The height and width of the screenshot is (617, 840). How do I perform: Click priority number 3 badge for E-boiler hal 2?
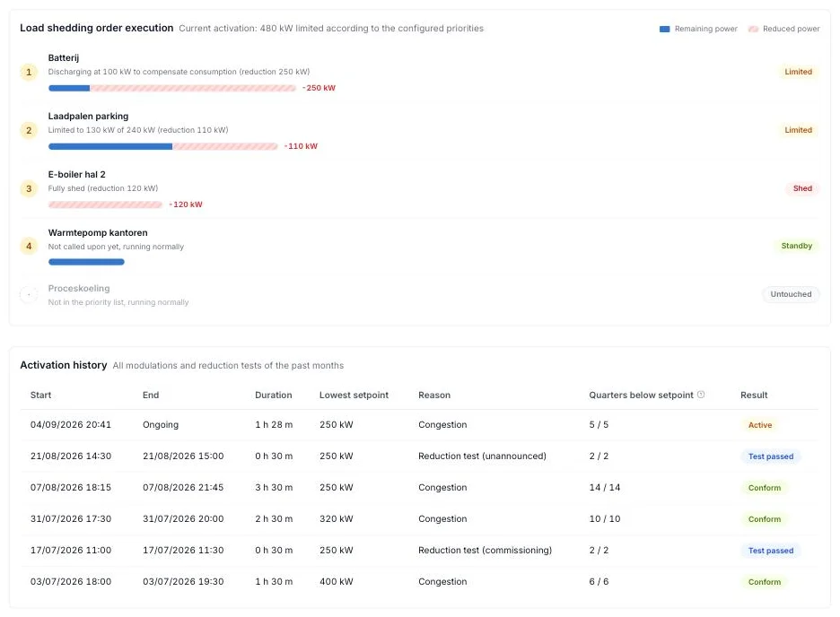(x=29, y=188)
